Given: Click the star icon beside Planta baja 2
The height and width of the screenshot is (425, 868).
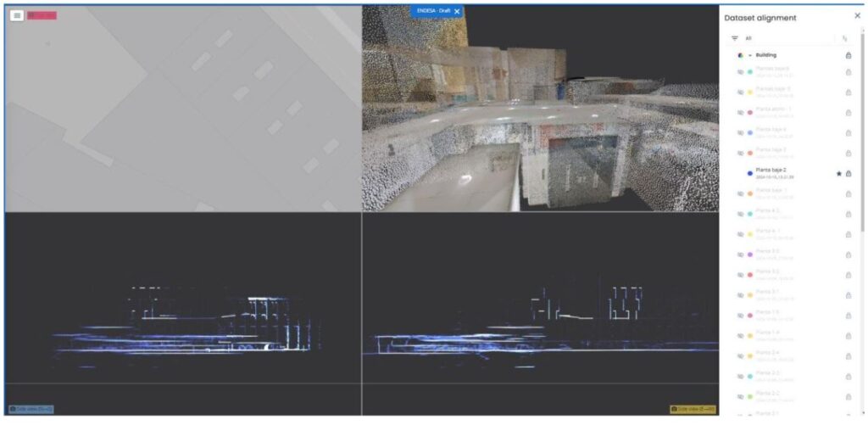Looking at the screenshot, I should [838, 173].
